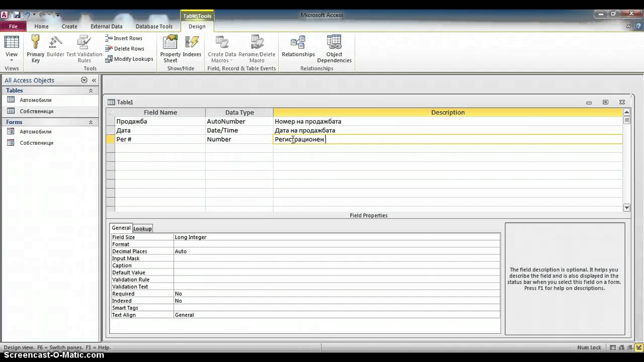The height and width of the screenshot is (362, 644).
Task: Switch to the Lookup tab in Field Properties
Action: [142, 229]
